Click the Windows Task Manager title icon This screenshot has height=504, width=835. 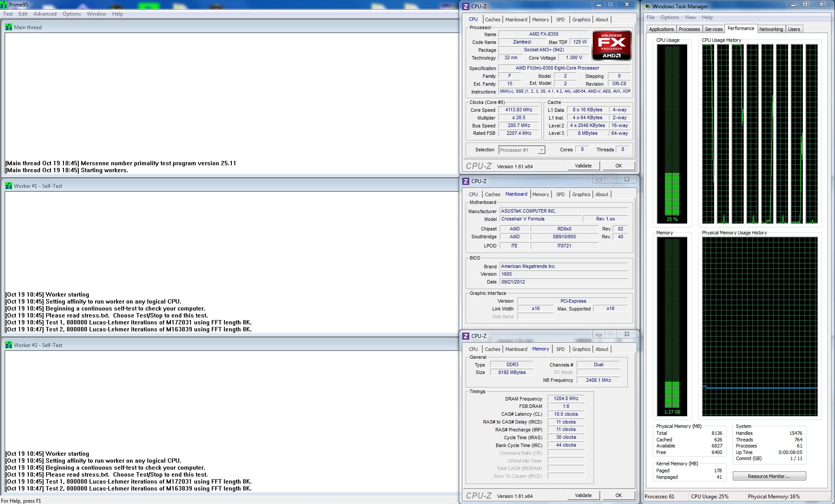click(x=648, y=6)
